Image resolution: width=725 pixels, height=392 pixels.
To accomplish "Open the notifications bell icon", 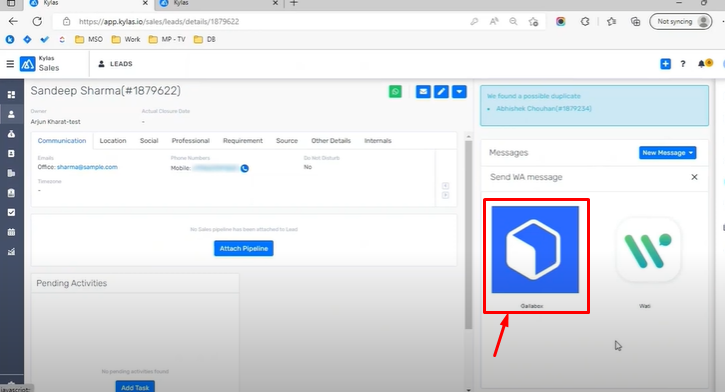I will pos(702,64).
